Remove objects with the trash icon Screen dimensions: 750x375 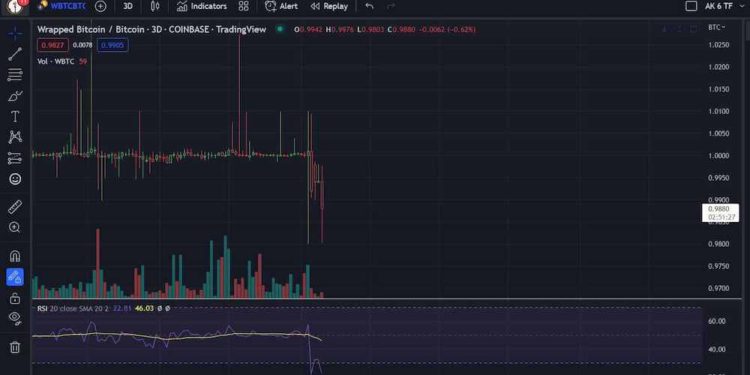(x=15, y=347)
